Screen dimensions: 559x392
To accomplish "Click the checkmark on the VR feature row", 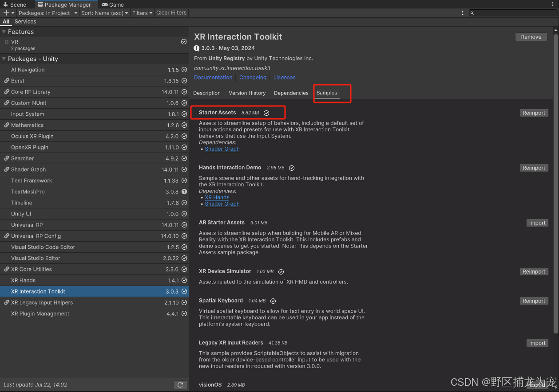I will 184,42.
